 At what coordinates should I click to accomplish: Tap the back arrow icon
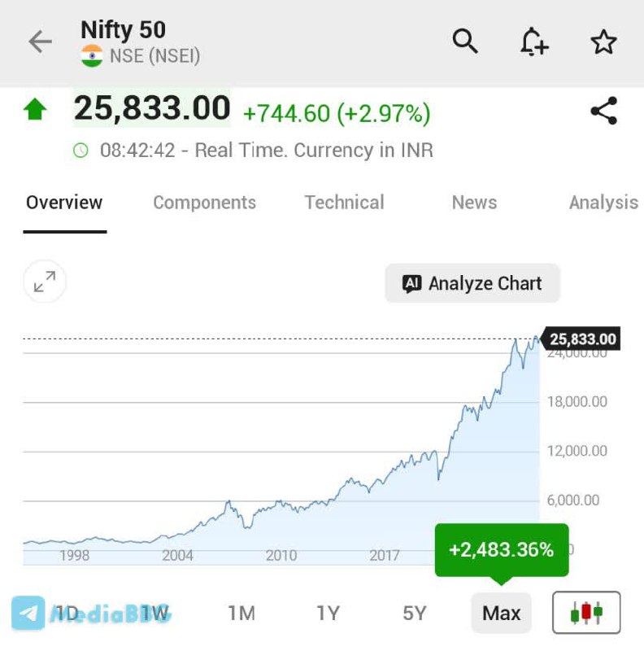(x=40, y=42)
